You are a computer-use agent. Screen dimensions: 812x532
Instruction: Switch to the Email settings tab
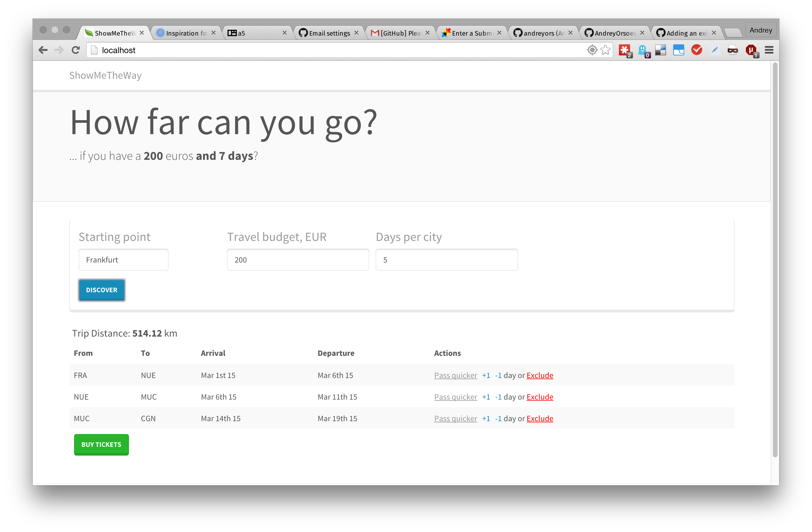click(329, 33)
